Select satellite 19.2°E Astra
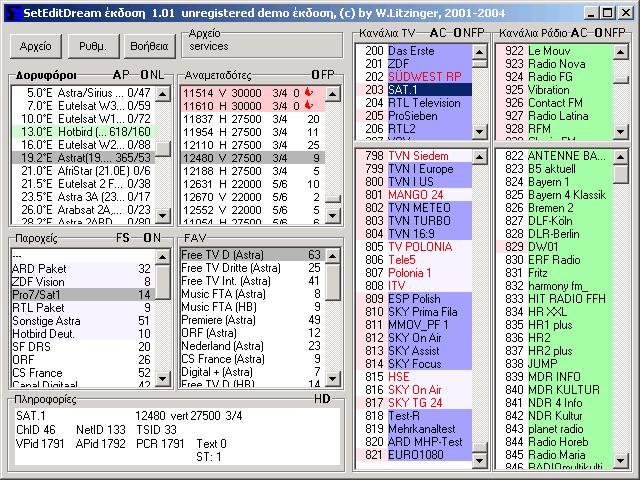The height and width of the screenshot is (480, 640). tap(83, 158)
